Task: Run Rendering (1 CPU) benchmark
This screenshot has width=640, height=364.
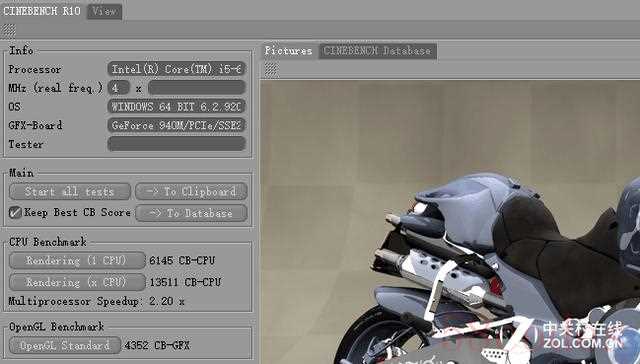Action: [x=77, y=260]
